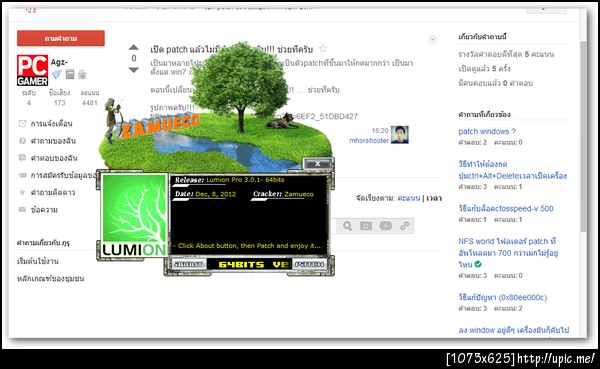Click the video icon in the answer toolbar
The image size is (600, 369).
point(386,226)
